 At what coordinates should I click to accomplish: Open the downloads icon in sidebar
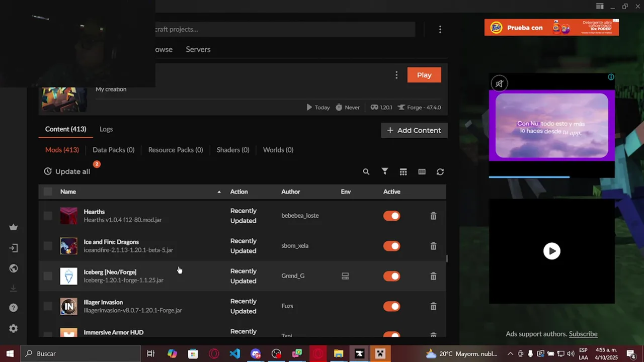[x=14, y=288]
